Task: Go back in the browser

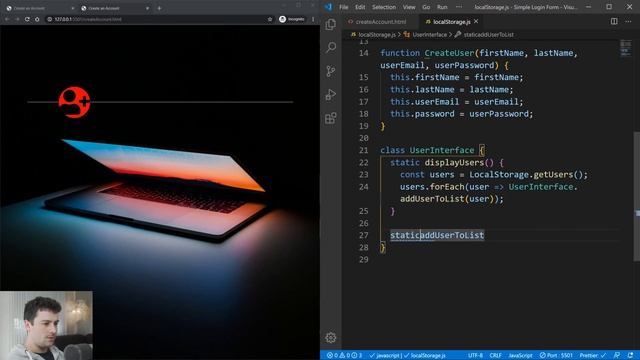Action: [7, 19]
